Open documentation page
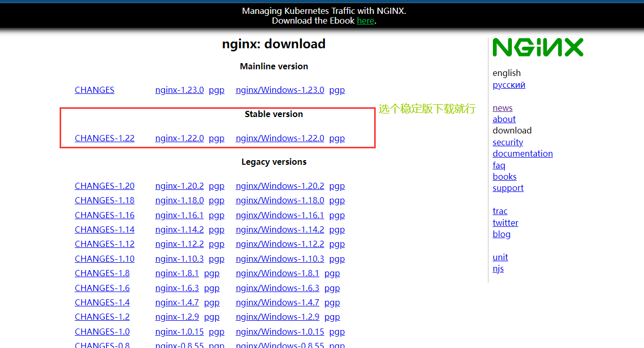 (523, 153)
